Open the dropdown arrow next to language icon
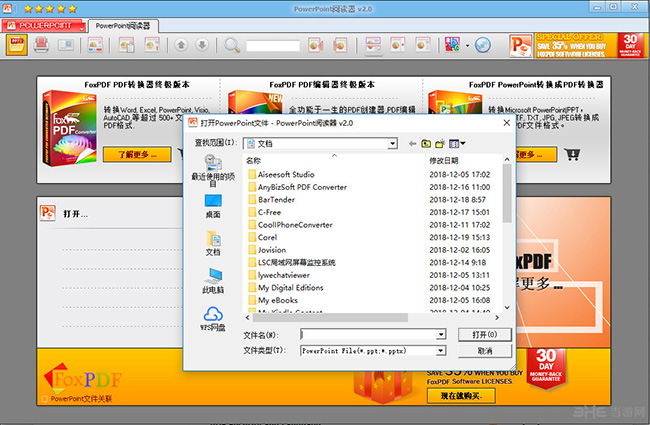The image size is (650, 425). [x=467, y=46]
